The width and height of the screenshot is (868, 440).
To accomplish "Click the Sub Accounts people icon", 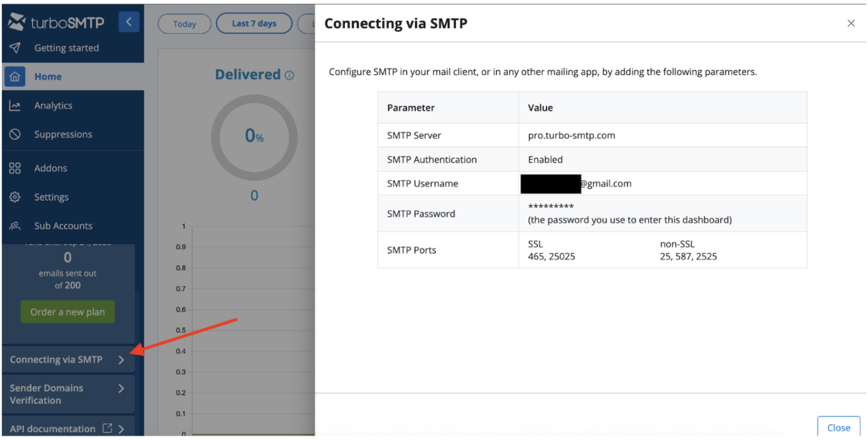I will (15, 226).
